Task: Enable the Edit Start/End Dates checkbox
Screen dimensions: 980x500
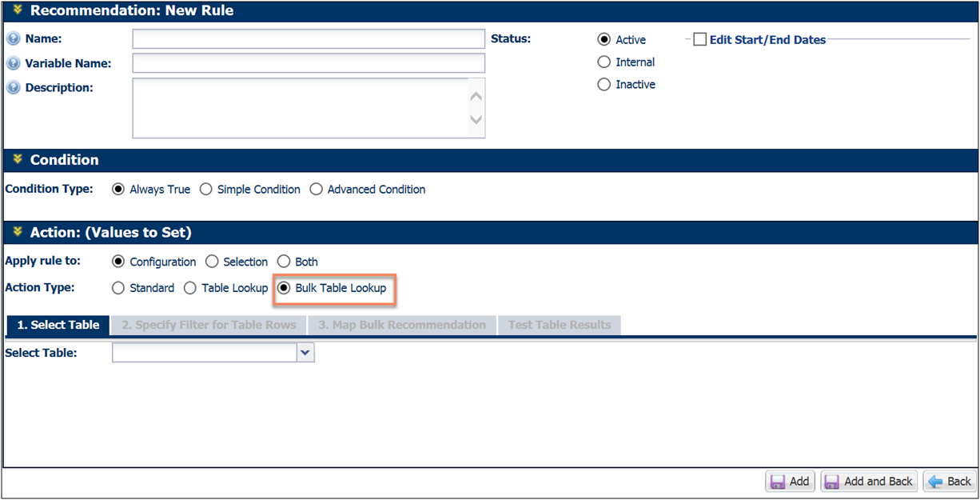Action: tap(699, 38)
